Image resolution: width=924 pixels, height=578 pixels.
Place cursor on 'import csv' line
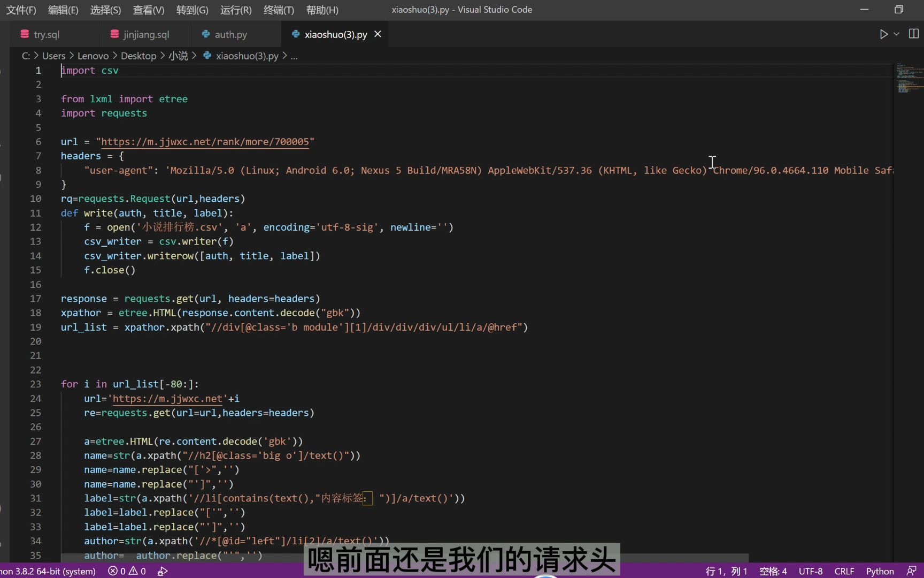click(x=90, y=71)
